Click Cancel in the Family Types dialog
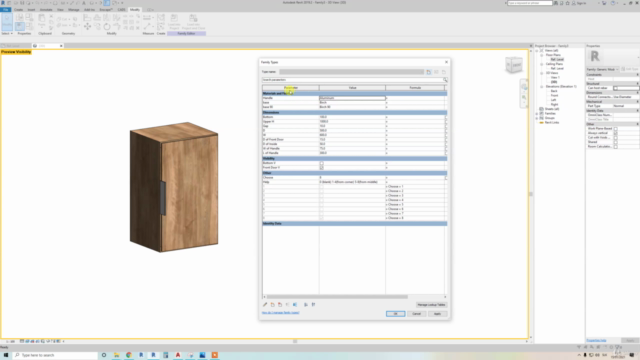The height and width of the screenshot is (360, 640). click(x=416, y=314)
